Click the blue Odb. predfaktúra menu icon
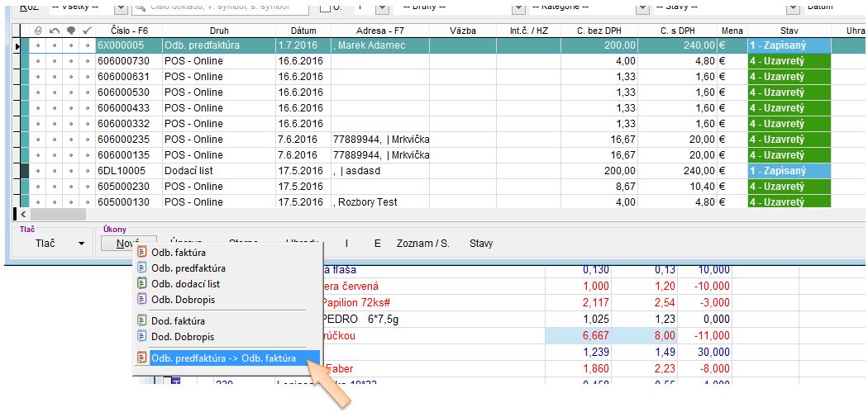Image resolution: width=868 pixels, height=417 pixels. pos(142,268)
